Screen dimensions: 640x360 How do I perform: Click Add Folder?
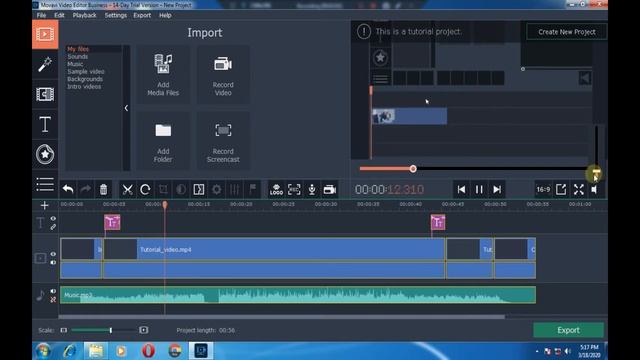163,141
